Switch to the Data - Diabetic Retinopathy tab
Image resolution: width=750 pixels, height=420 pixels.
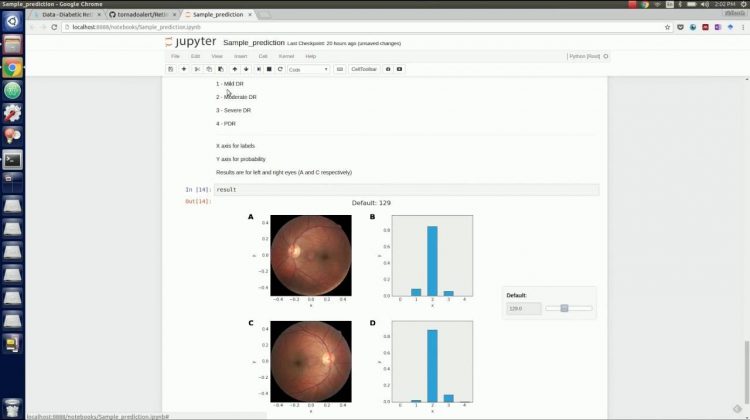click(x=67, y=15)
